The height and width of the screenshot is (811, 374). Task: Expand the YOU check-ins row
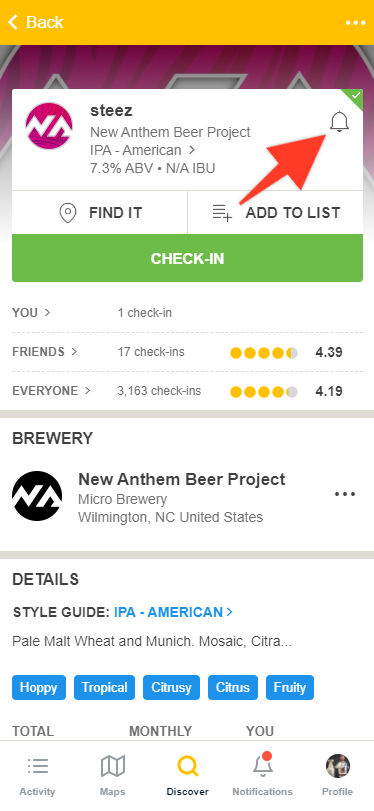187,312
